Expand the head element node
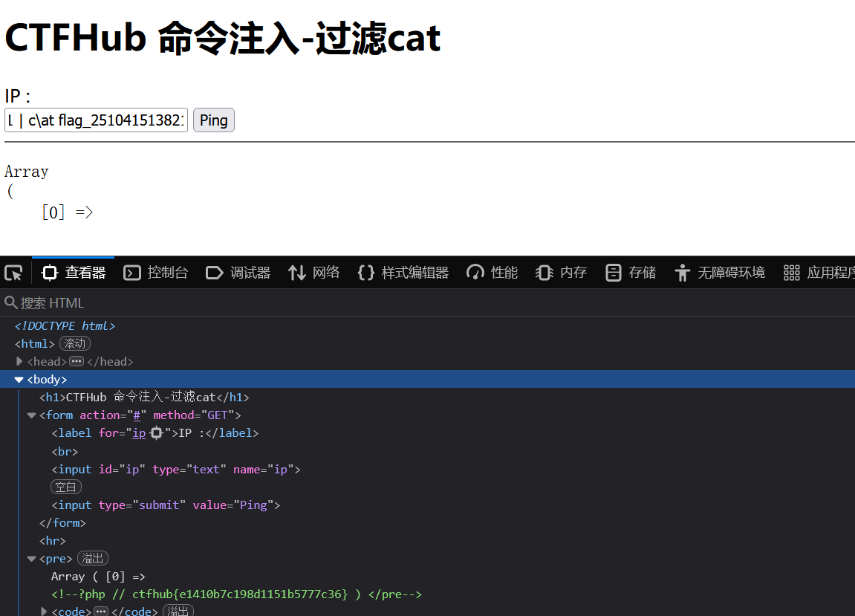Screen dimensions: 855x616 pos(19,361)
